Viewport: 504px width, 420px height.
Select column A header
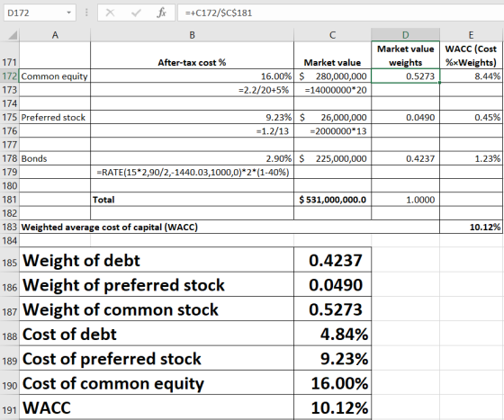[55, 35]
